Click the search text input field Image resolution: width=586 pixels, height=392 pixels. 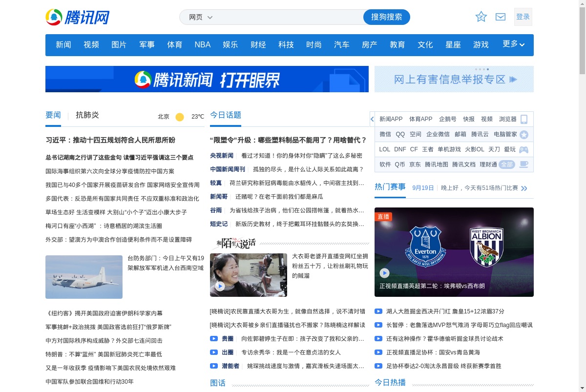click(x=289, y=17)
